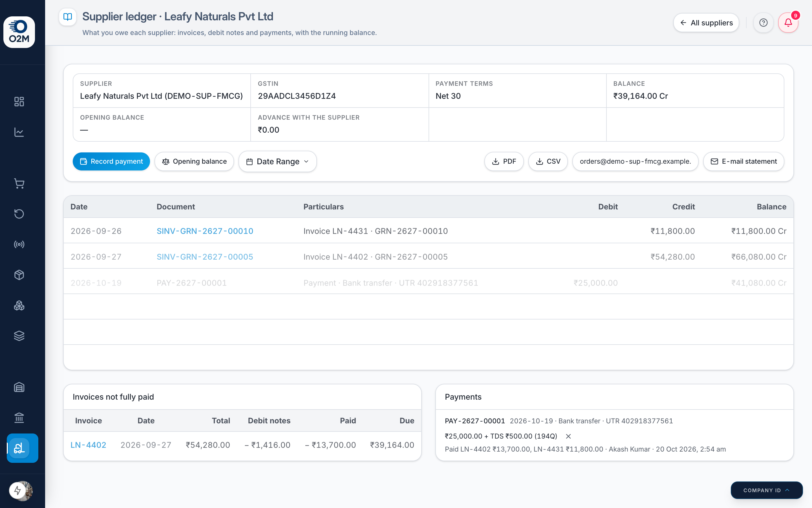This screenshot has width=812, height=508.
Task: Click the E-mail statement button
Action: pyautogui.click(x=743, y=162)
